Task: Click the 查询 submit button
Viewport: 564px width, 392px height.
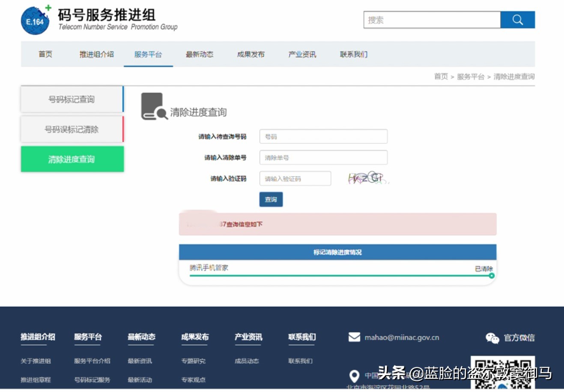Action: [x=271, y=199]
